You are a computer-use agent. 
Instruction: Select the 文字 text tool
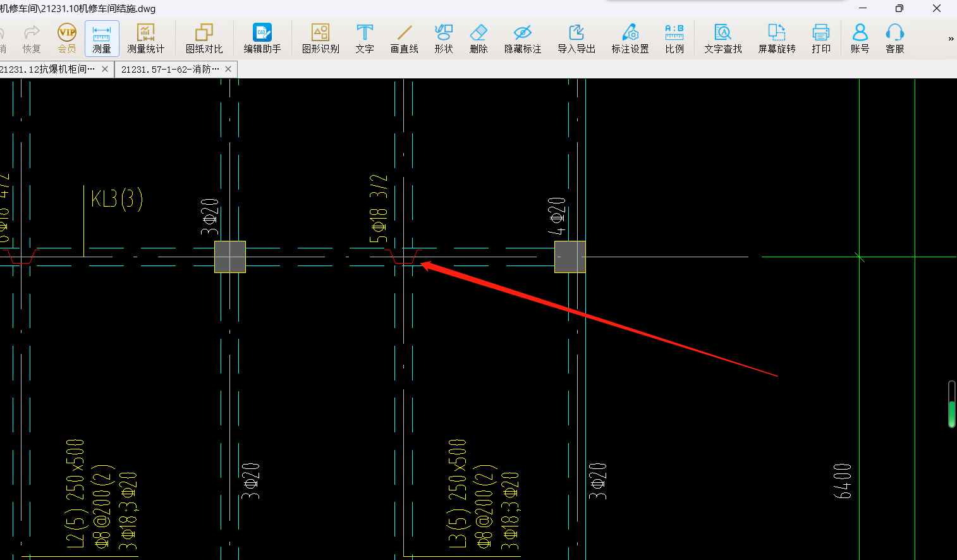click(x=365, y=39)
